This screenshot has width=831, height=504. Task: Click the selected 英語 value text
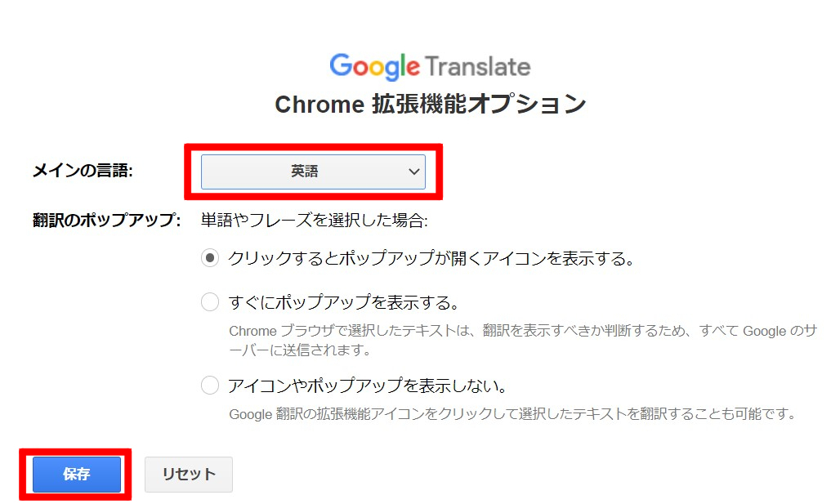(x=304, y=172)
